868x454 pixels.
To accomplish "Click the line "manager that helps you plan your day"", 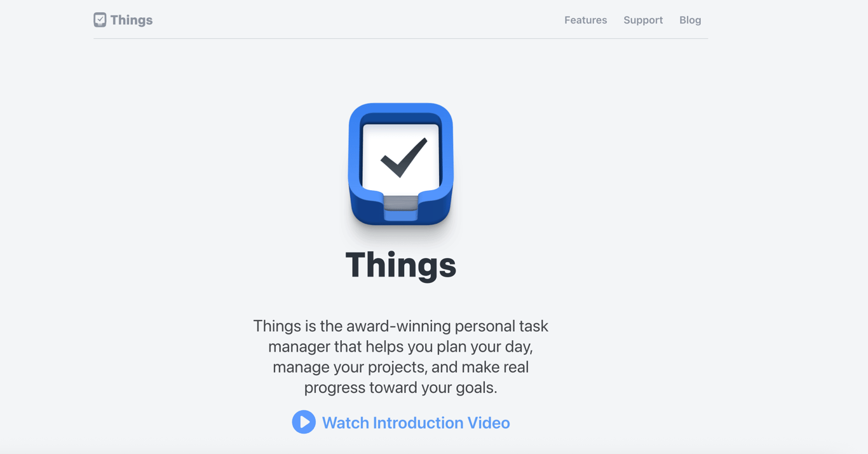I will tap(400, 347).
